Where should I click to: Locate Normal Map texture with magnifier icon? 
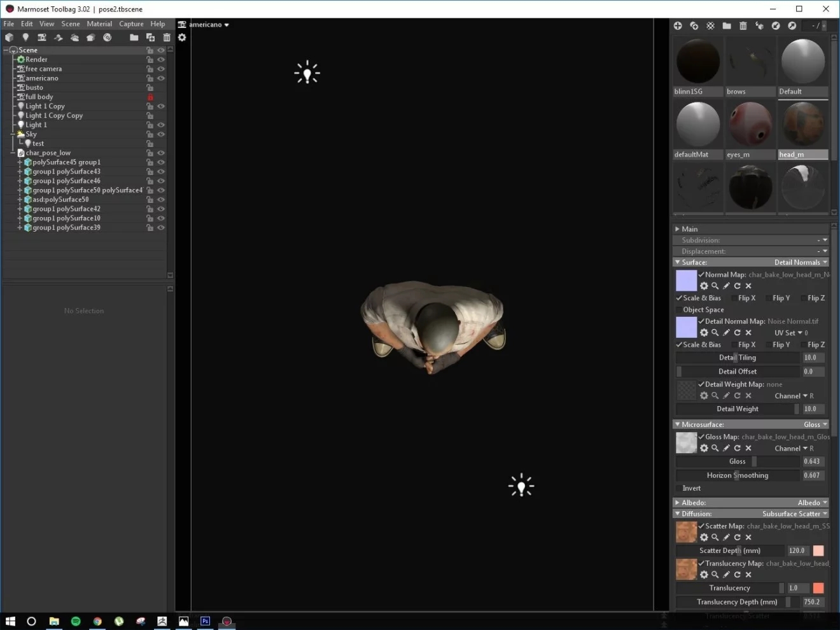715,286
